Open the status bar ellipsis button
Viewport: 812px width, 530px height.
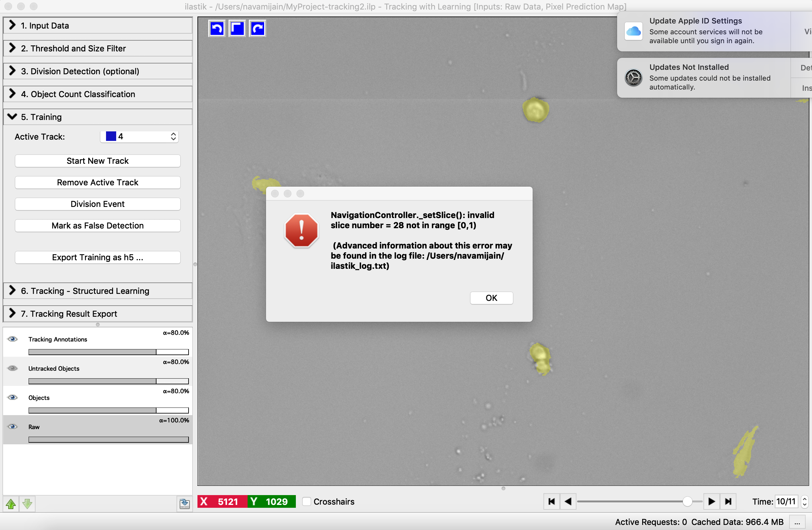click(x=797, y=522)
